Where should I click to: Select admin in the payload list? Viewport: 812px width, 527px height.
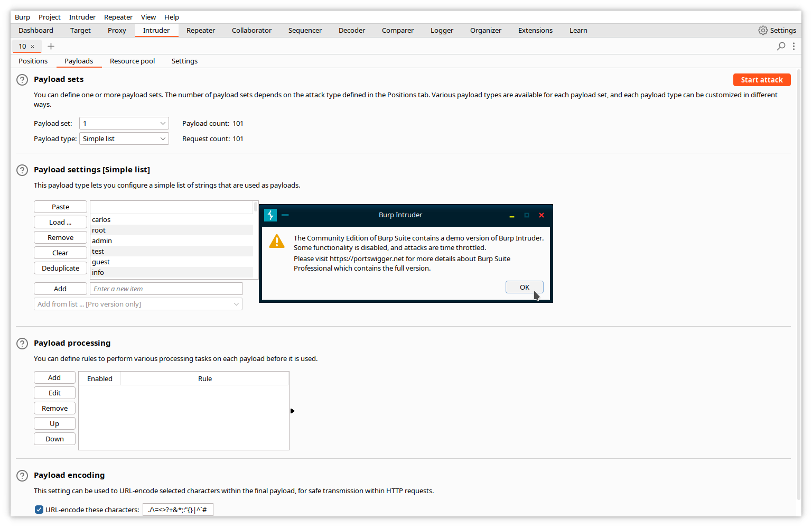[x=102, y=241]
